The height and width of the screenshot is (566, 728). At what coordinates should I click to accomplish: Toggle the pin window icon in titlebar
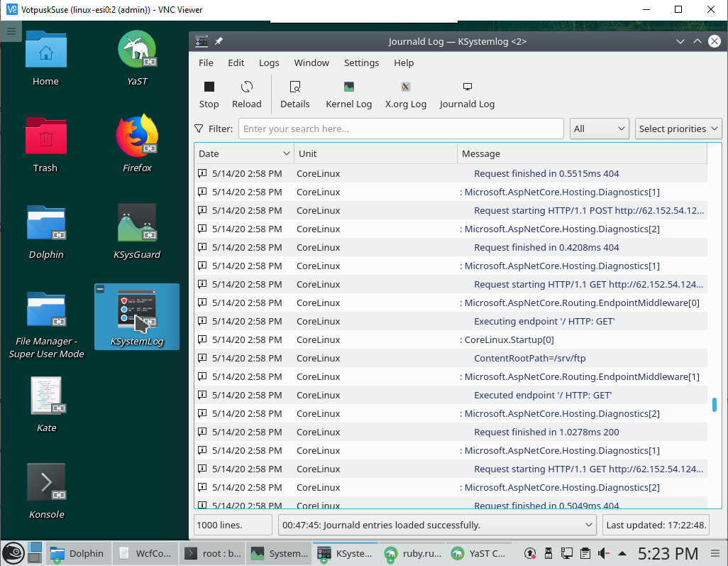pyautogui.click(x=219, y=41)
